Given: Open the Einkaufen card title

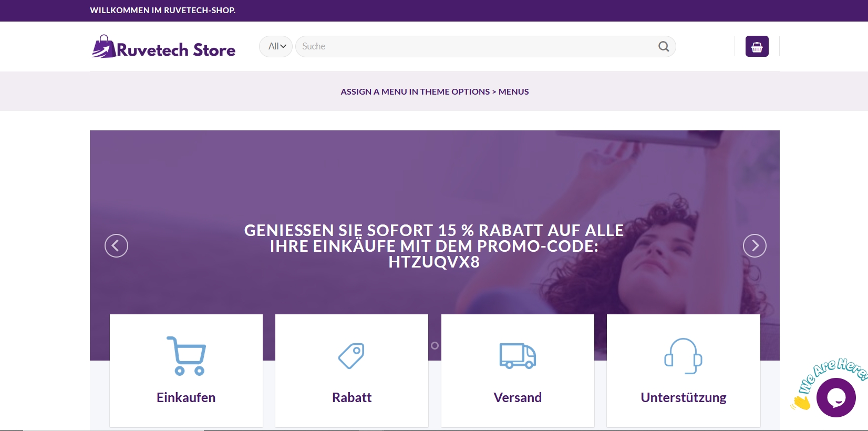Looking at the screenshot, I should [x=186, y=397].
